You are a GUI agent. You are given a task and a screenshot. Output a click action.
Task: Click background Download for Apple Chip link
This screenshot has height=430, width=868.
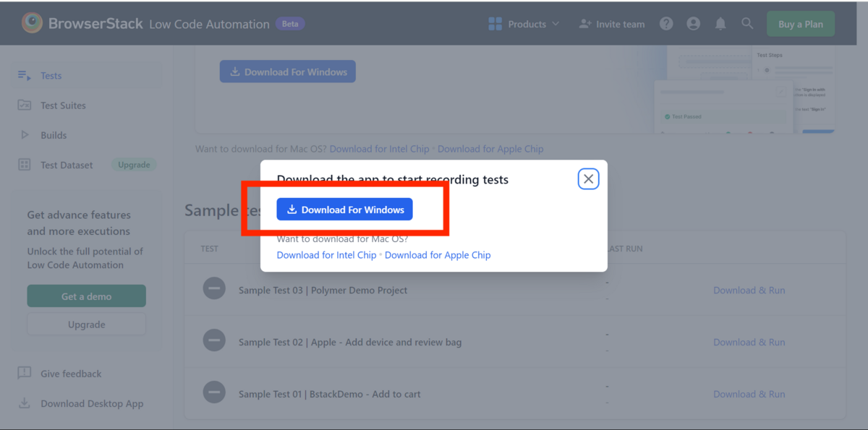click(x=490, y=149)
